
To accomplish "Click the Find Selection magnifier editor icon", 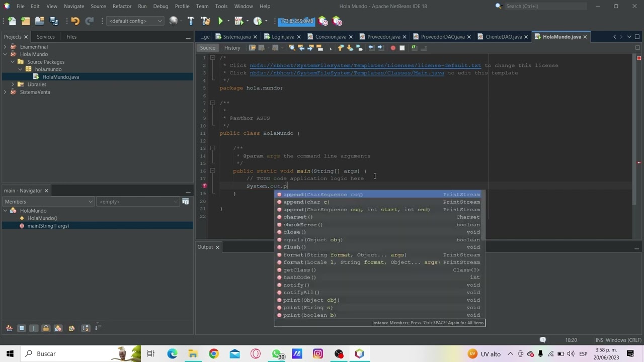I will click(x=292, y=48).
